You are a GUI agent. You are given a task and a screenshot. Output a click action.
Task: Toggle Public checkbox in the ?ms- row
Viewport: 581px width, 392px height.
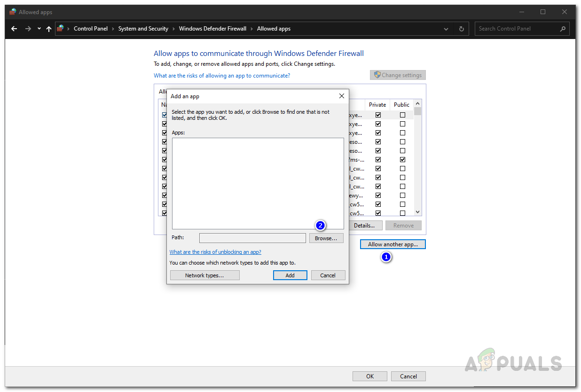[x=402, y=160]
